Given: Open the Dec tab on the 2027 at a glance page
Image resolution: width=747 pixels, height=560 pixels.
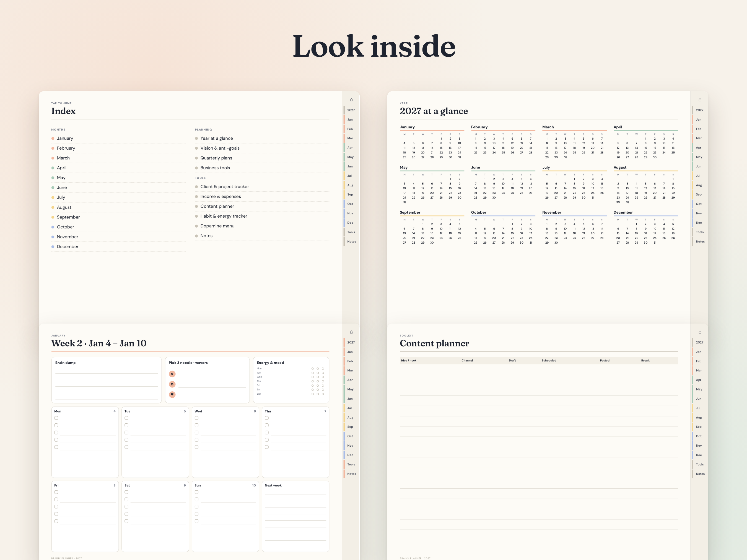Looking at the screenshot, I should [699, 223].
